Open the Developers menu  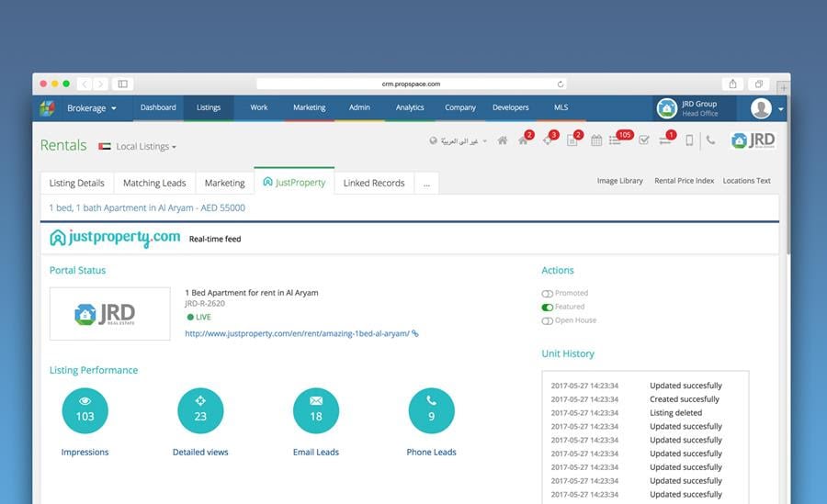pos(511,107)
